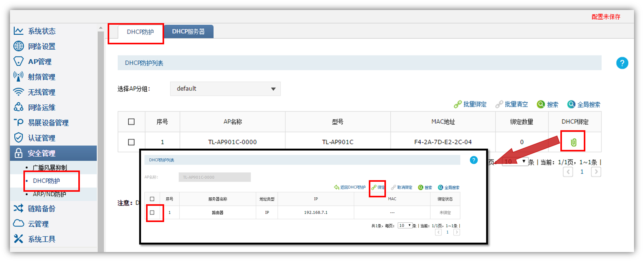Screen dimensions: 644x262
Task: Switch to the DHCP服务器 tab
Action: tap(188, 32)
